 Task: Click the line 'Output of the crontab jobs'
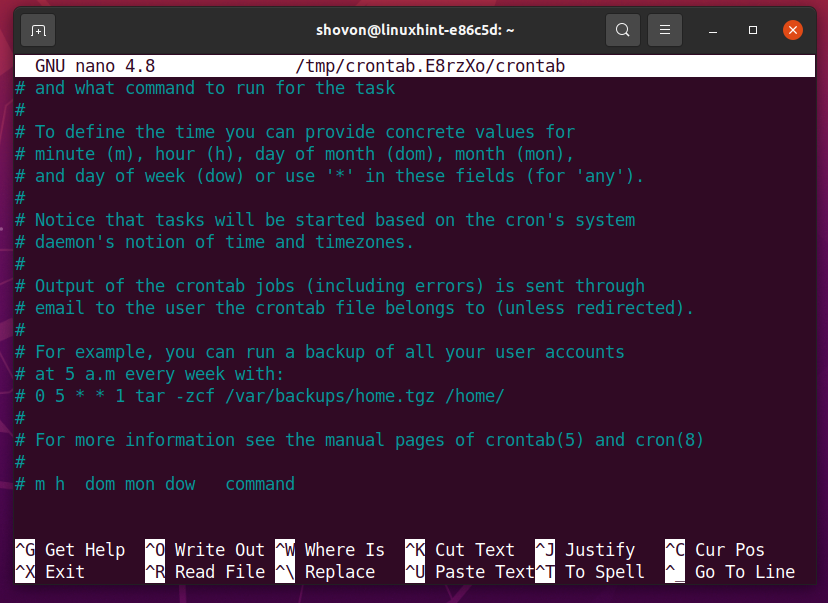pos(330,286)
